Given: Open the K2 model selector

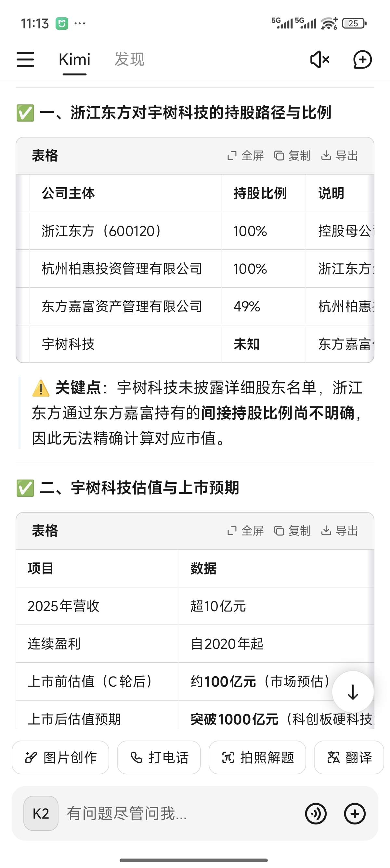Looking at the screenshot, I should click(x=41, y=813).
